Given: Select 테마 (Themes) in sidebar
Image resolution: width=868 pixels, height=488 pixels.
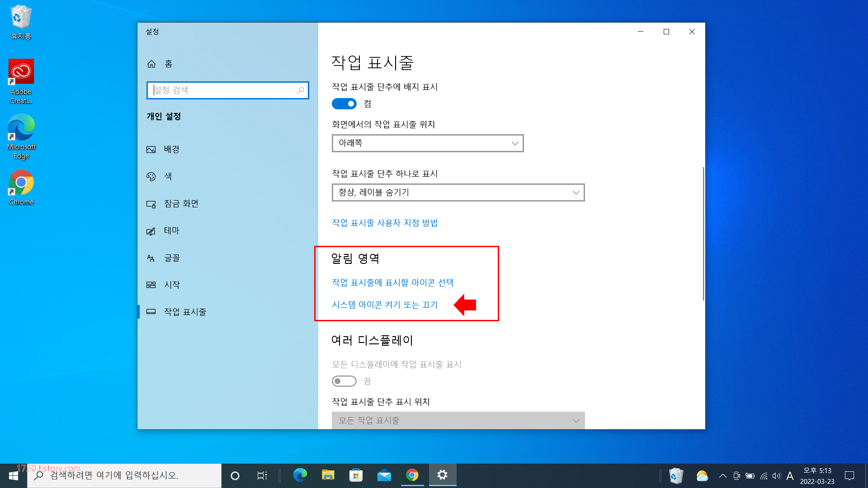Looking at the screenshot, I should click(x=171, y=230).
